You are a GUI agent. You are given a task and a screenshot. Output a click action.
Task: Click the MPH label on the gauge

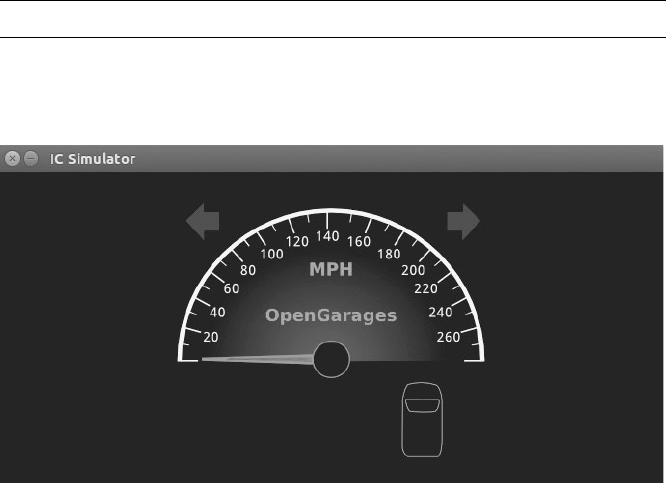coord(331,269)
